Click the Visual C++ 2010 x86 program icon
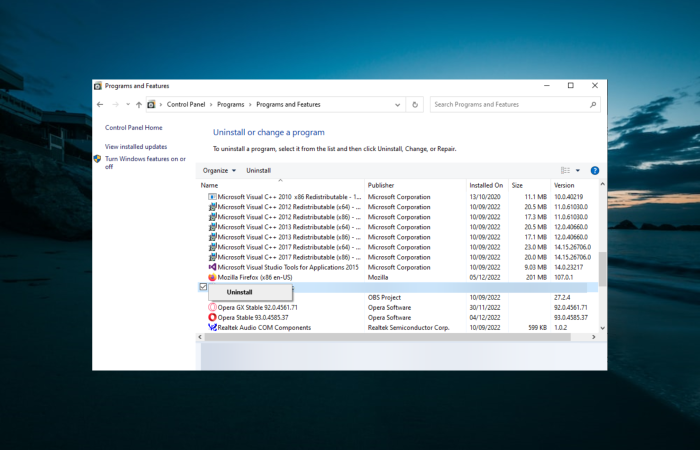 click(212, 197)
